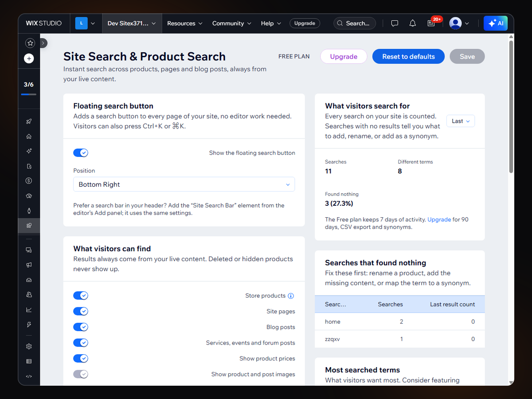This screenshot has height=399, width=532.
Task: Open the Help menu
Action: pos(271,23)
